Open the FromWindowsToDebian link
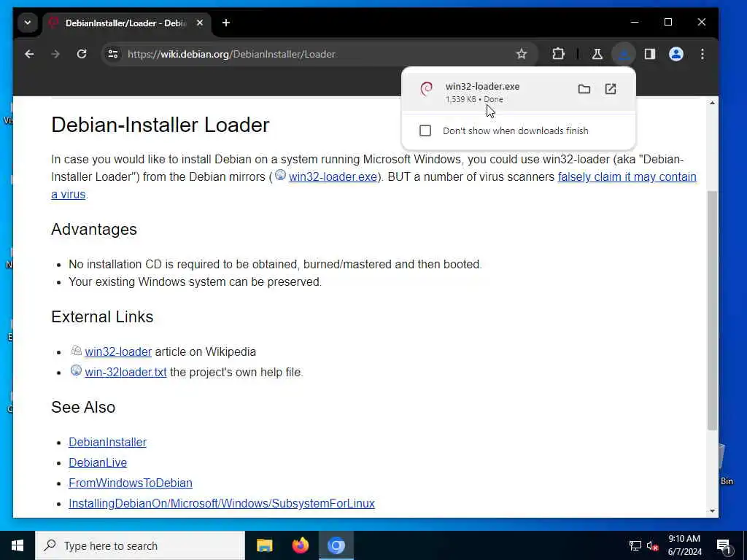The image size is (747, 560). click(131, 483)
